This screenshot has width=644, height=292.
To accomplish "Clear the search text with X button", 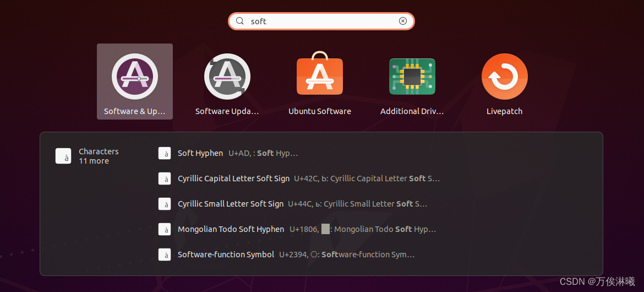I will [x=403, y=21].
